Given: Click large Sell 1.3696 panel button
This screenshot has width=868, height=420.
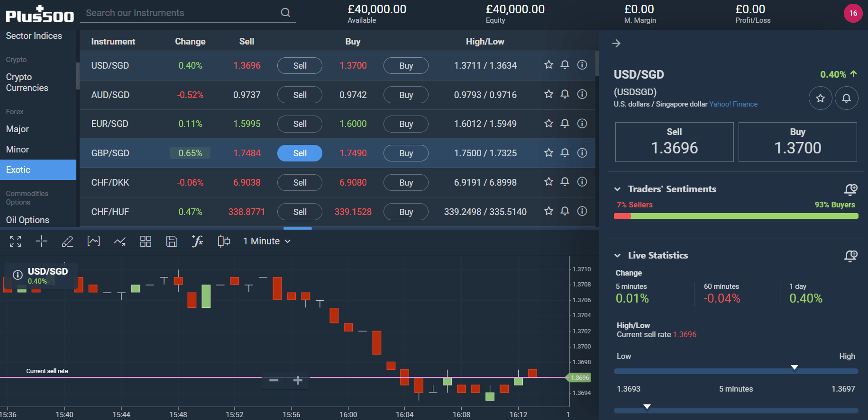Looking at the screenshot, I should tap(674, 142).
